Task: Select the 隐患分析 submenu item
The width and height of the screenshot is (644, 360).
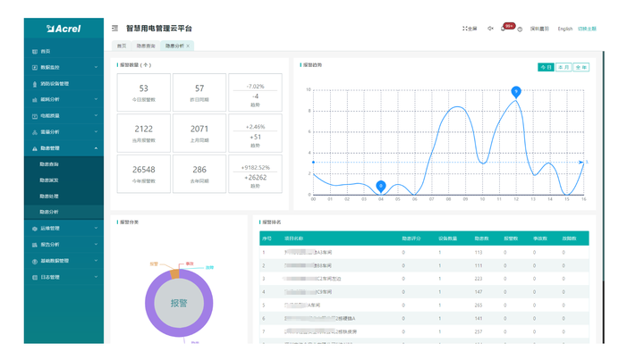Action: click(x=64, y=212)
